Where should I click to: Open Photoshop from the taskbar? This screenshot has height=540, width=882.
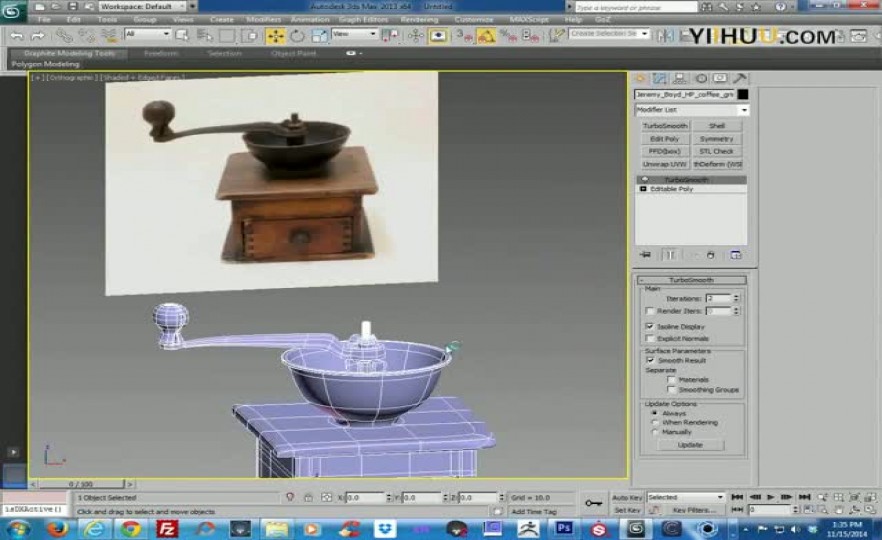click(x=564, y=528)
